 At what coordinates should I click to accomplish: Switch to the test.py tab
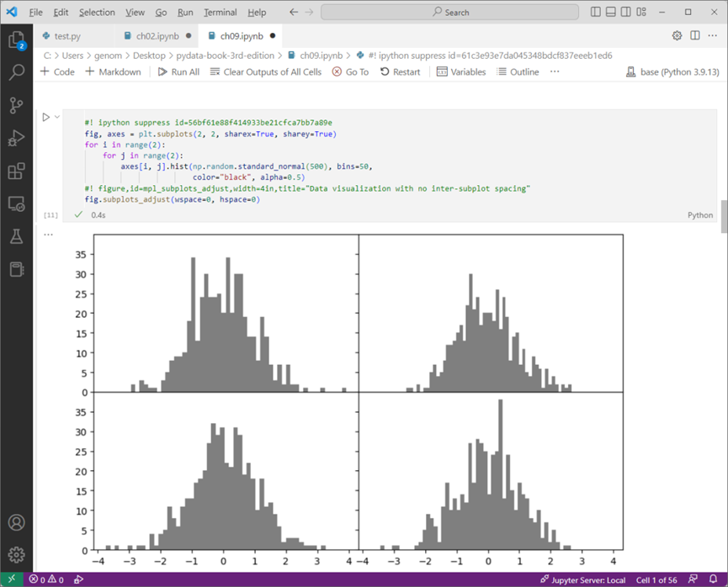[x=67, y=36]
